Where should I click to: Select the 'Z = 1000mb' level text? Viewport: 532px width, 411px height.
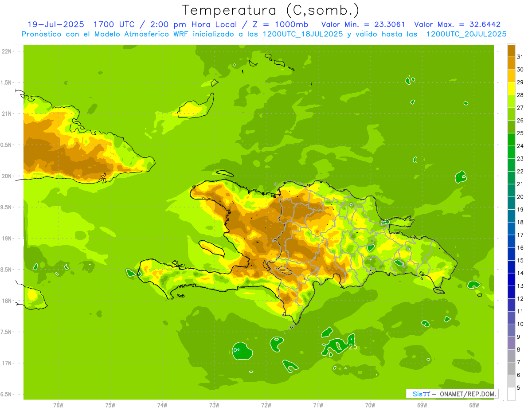click(x=280, y=24)
